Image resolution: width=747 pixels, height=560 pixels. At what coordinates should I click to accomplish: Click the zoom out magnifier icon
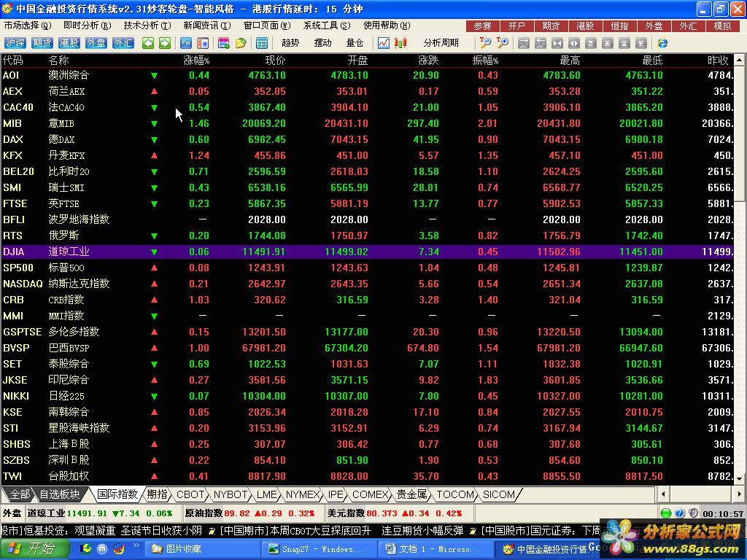click(x=485, y=43)
